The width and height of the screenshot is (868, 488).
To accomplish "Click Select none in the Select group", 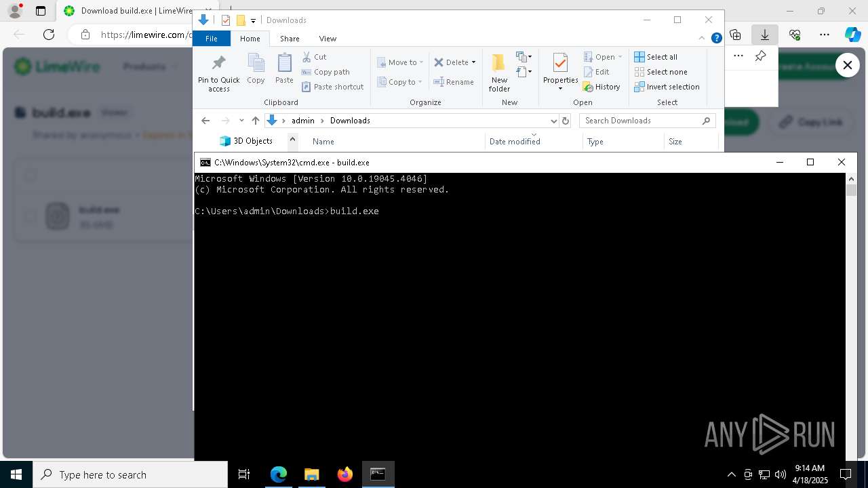I will point(660,72).
